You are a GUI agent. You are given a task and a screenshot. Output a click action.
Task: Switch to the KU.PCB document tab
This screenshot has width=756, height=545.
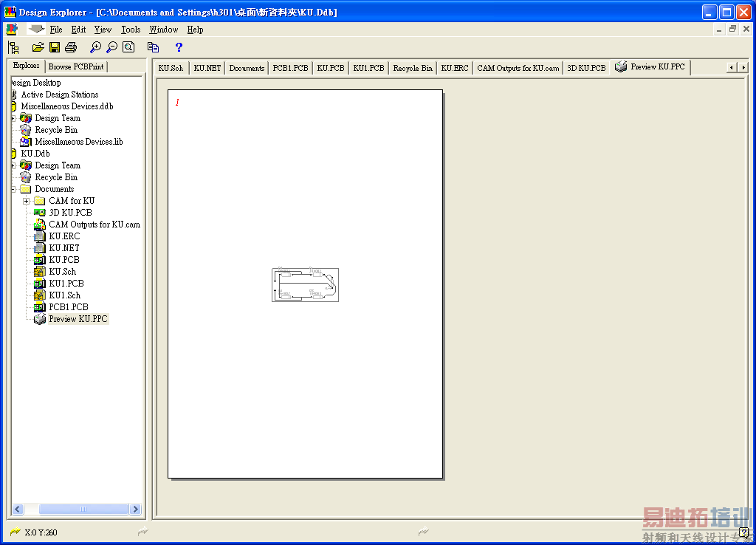pyautogui.click(x=331, y=68)
